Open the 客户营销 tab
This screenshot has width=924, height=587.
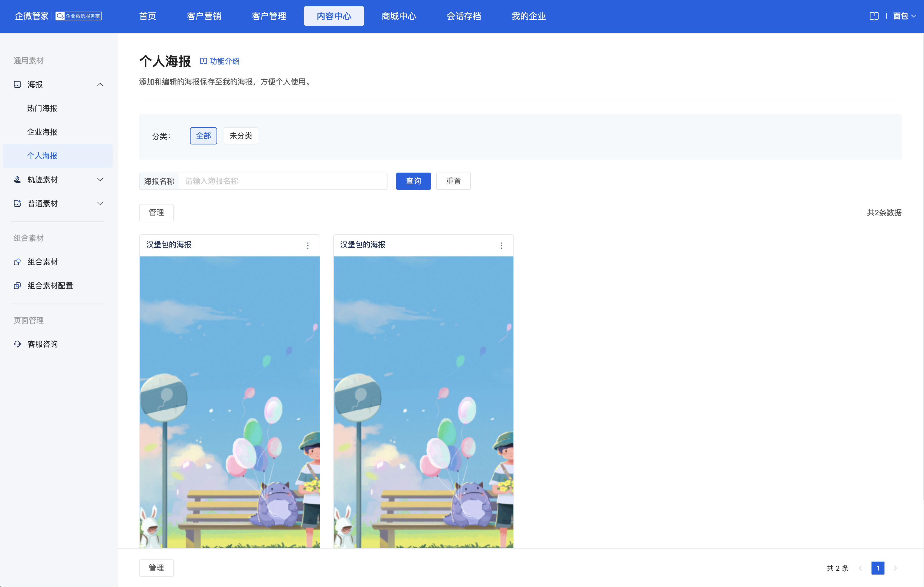point(204,16)
